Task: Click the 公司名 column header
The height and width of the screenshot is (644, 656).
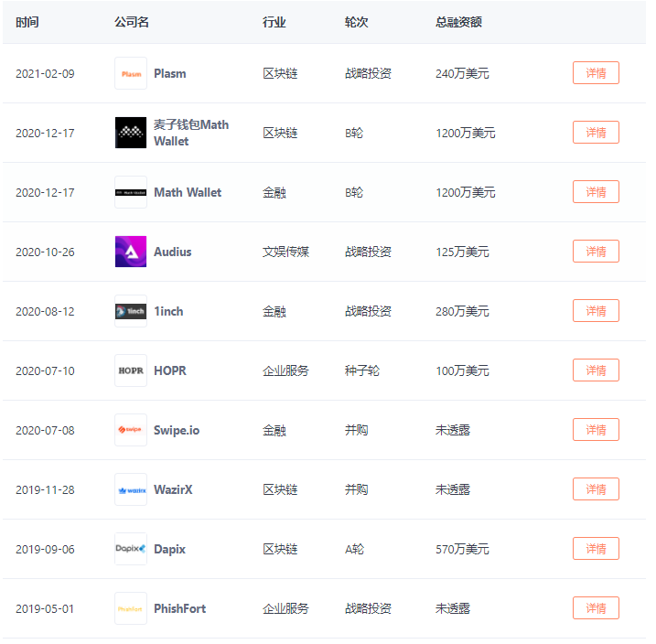Action: click(x=132, y=22)
